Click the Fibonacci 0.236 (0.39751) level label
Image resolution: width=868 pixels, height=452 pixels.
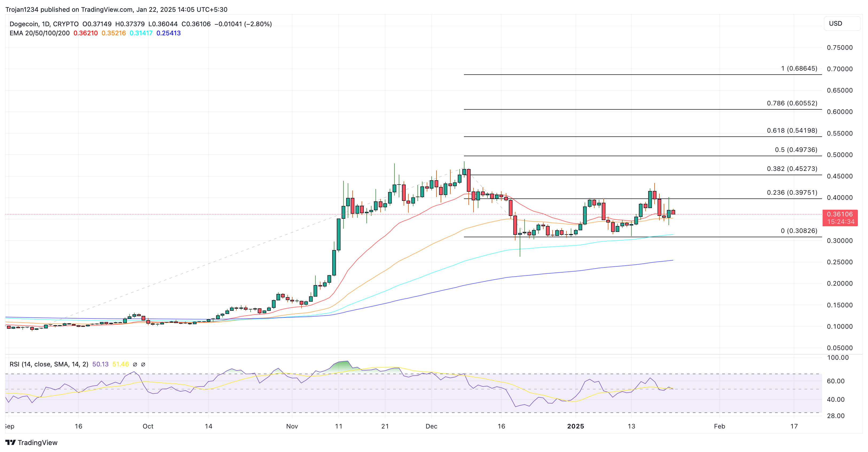pos(792,193)
